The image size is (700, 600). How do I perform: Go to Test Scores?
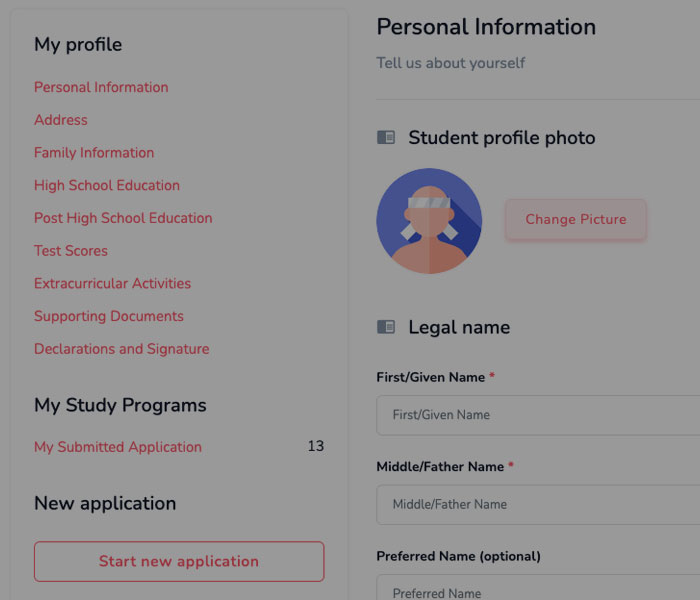[71, 250]
